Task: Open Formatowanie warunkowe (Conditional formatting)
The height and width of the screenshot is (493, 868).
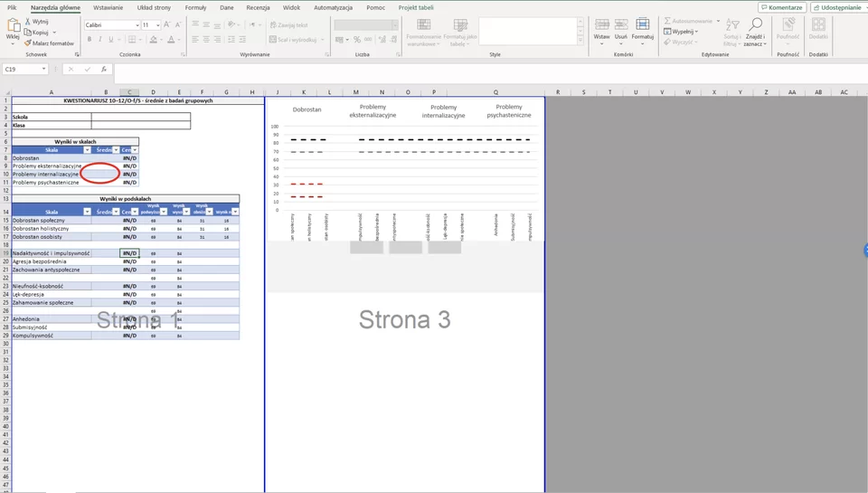Action: coord(423,33)
